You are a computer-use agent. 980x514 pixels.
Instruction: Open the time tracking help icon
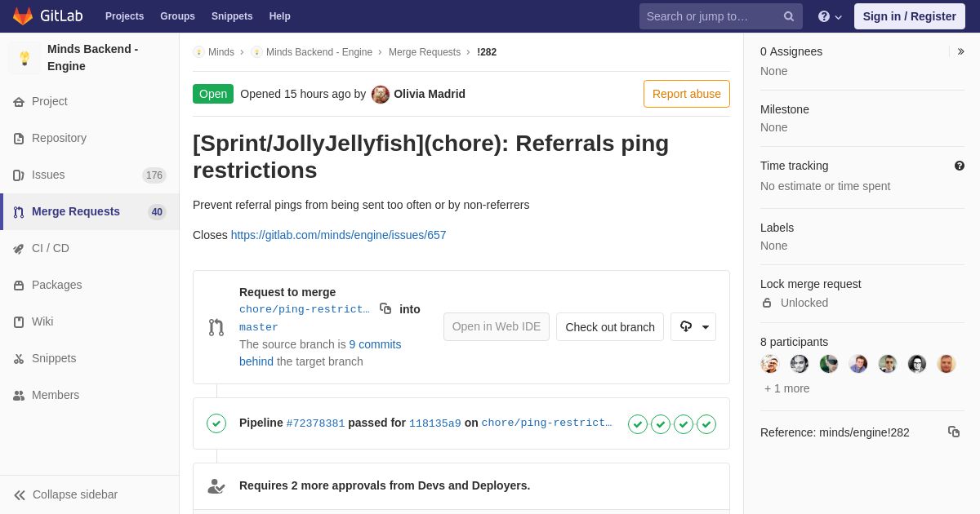pos(960,166)
